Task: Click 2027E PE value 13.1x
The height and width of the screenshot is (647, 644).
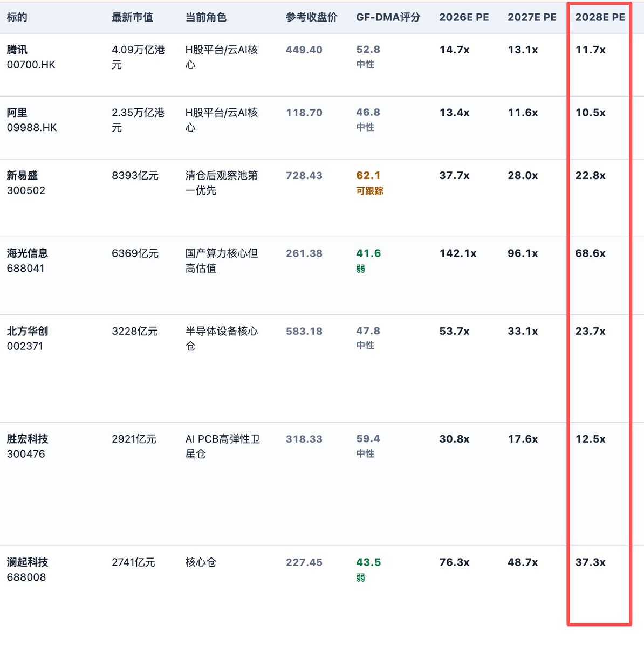Action: 523,50
